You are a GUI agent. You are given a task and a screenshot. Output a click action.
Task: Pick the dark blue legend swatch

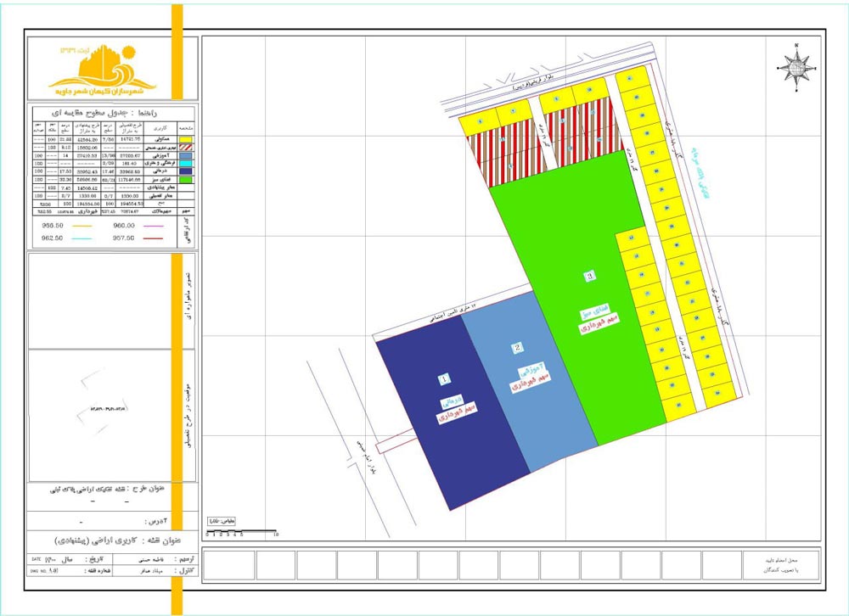[x=187, y=171]
